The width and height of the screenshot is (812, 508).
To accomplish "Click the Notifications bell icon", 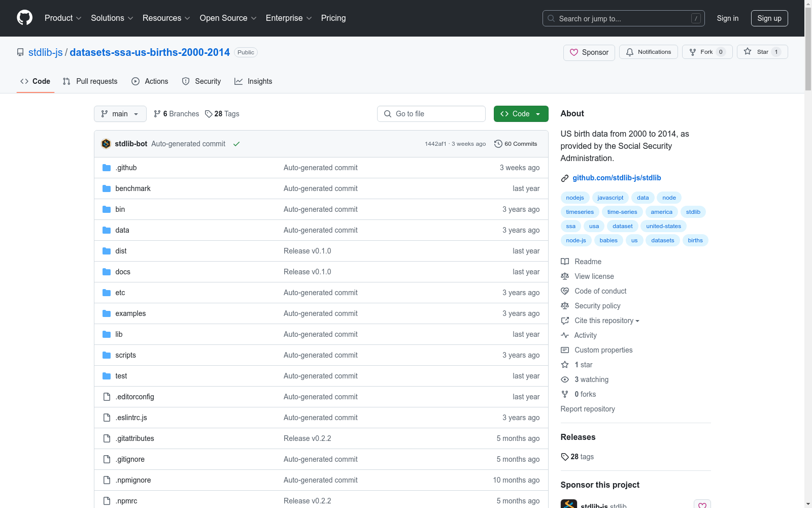I will [x=630, y=52].
